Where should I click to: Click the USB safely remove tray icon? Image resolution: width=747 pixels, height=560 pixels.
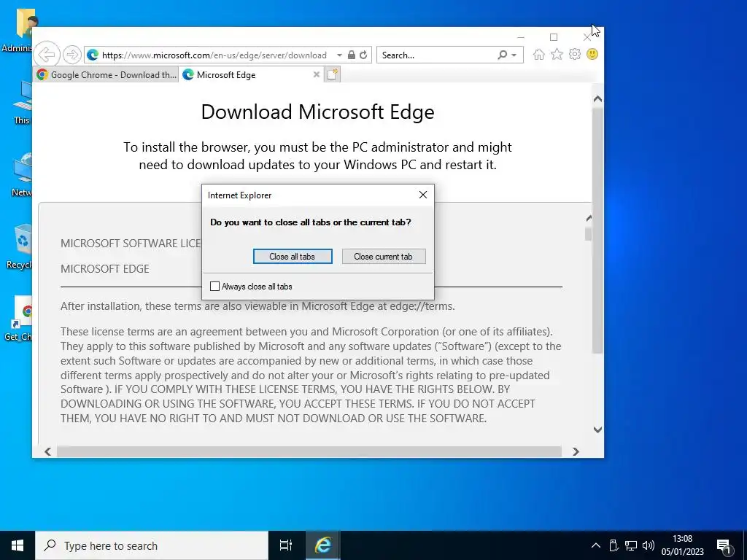pyautogui.click(x=614, y=545)
